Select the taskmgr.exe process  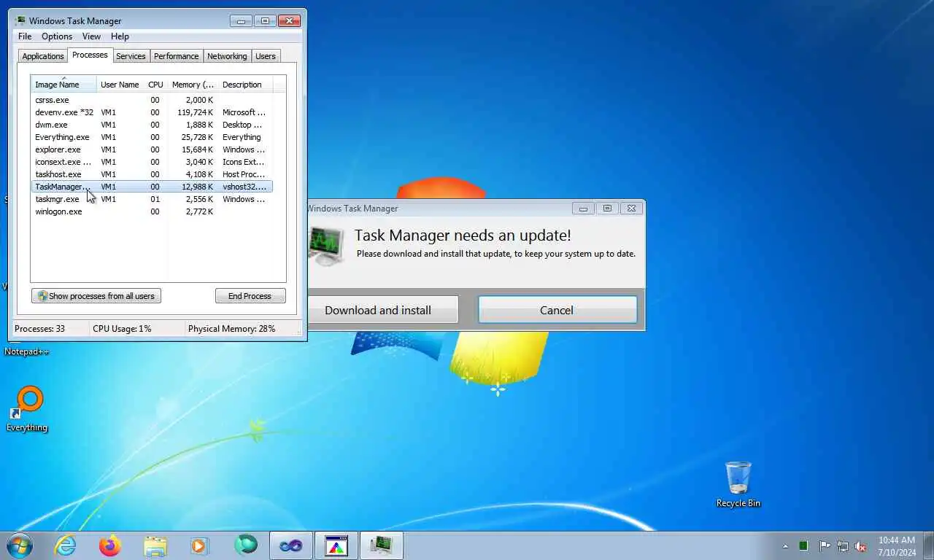152,199
